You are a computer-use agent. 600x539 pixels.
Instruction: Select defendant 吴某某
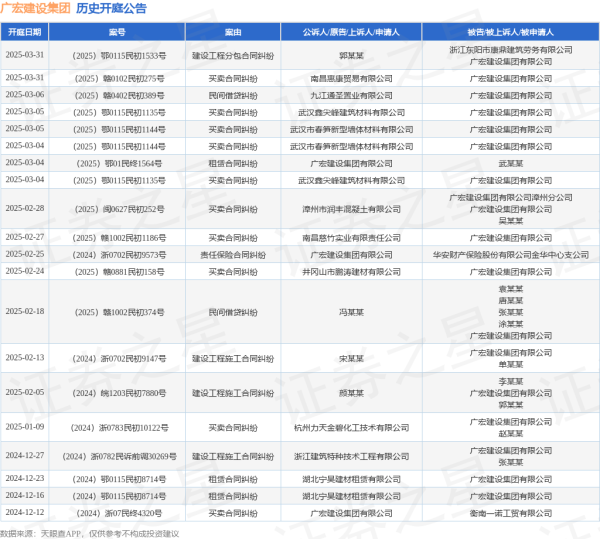(510, 221)
